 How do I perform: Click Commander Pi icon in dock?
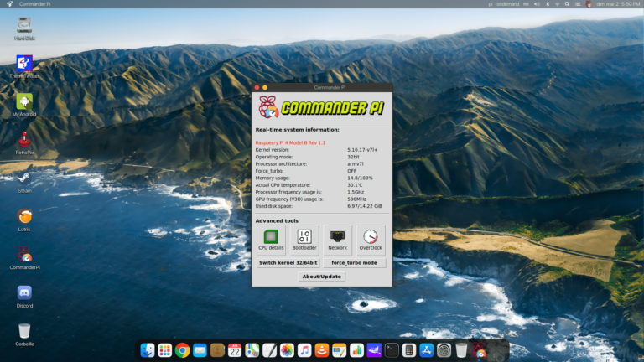(x=479, y=350)
